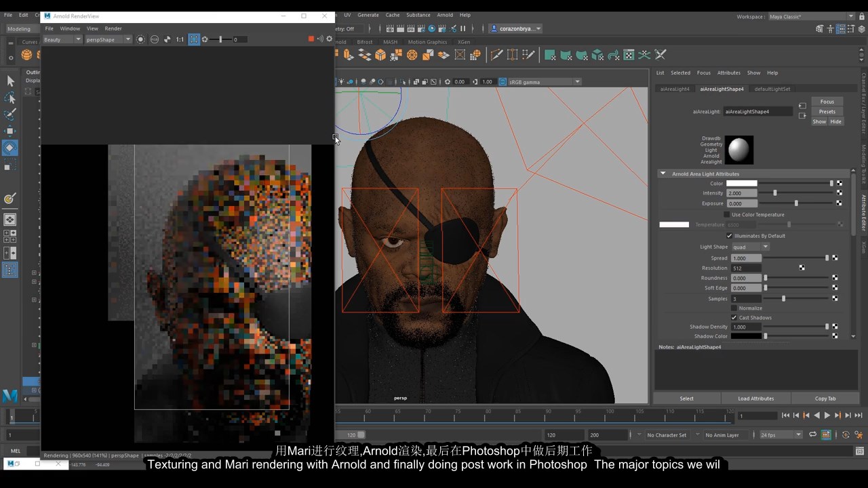Select the Paint Selection tool

pos(10,115)
